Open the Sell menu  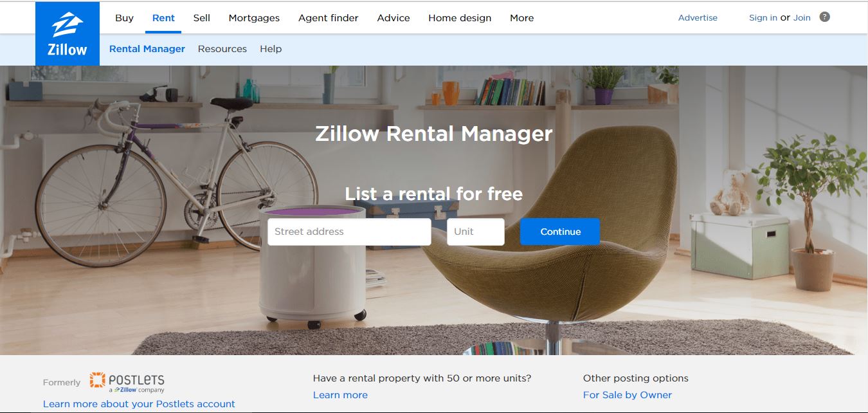202,18
